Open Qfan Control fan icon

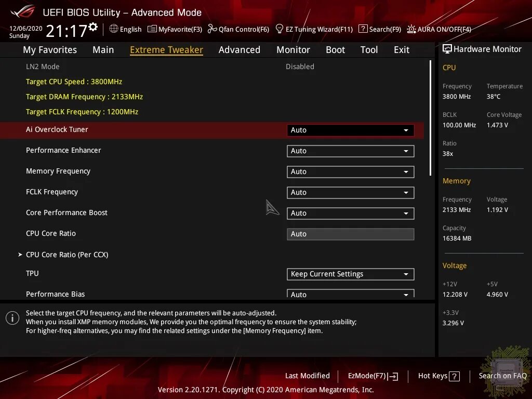click(x=212, y=29)
